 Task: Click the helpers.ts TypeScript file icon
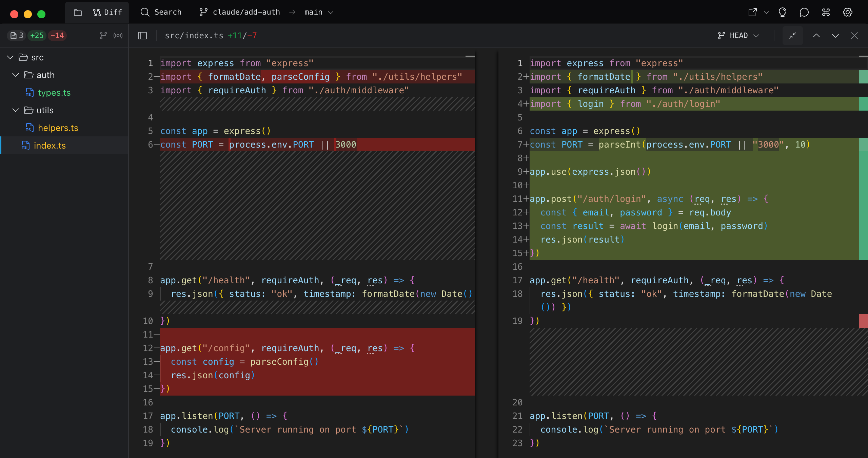(x=30, y=128)
